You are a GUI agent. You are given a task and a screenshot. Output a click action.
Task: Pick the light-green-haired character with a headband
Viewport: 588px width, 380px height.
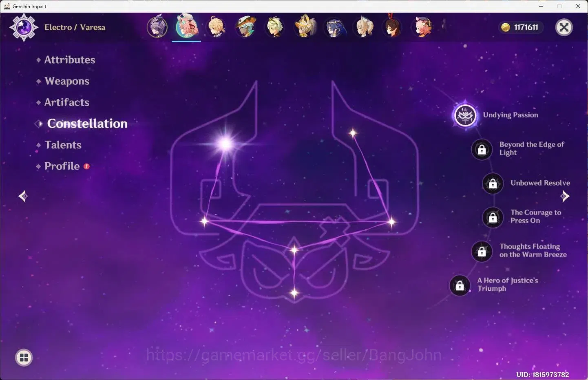(275, 27)
